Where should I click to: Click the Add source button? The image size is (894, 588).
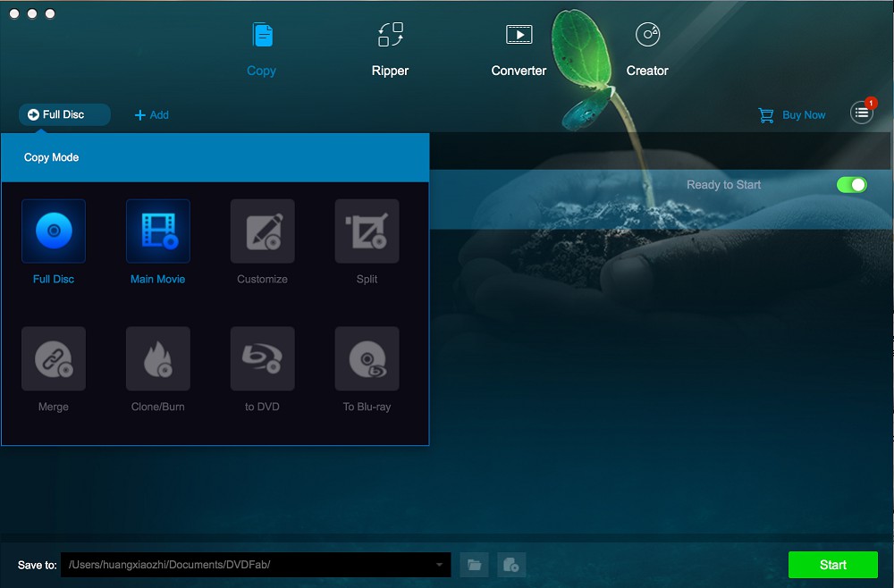152,115
